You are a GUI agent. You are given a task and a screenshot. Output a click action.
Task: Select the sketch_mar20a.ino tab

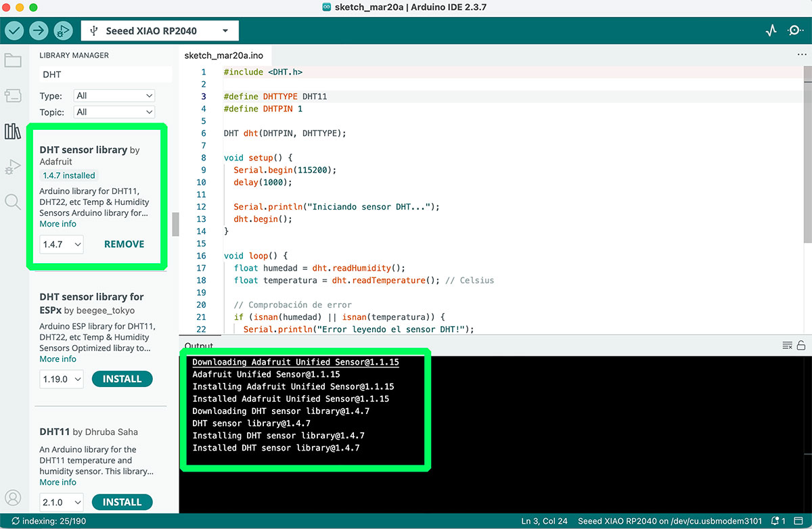click(x=223, y=55)
